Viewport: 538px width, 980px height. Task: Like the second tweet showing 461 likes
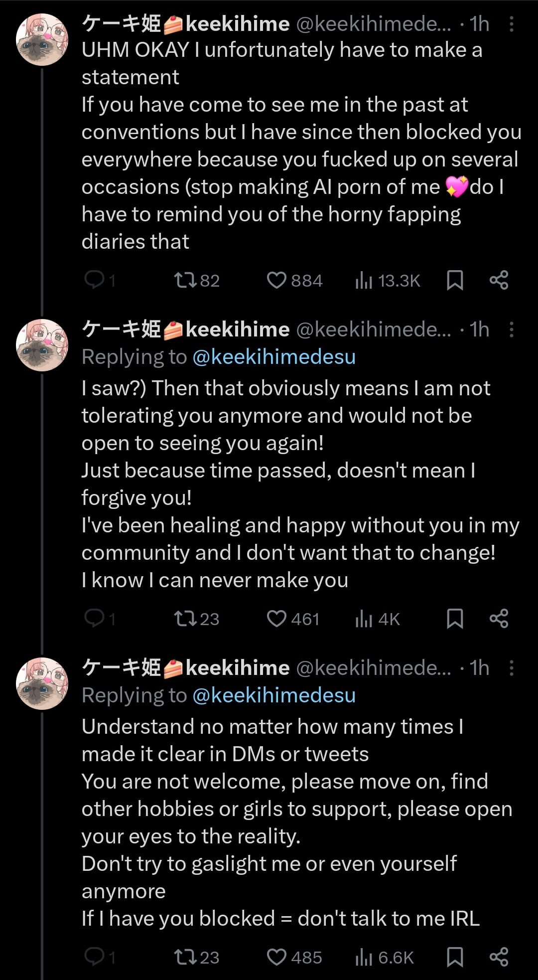(279, 619)
